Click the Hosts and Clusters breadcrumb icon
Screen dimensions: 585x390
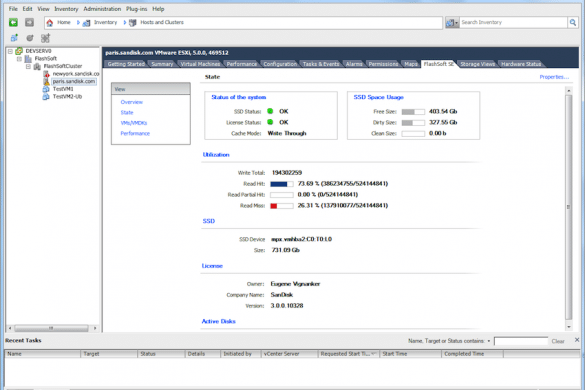(x=132, y=23)
